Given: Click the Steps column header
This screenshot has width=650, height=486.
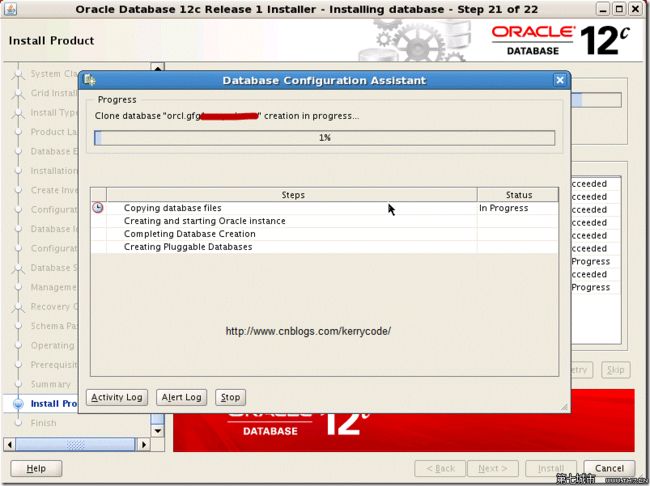Looking at the screenshot, I should pyautogui.click(x=292, y=194).
